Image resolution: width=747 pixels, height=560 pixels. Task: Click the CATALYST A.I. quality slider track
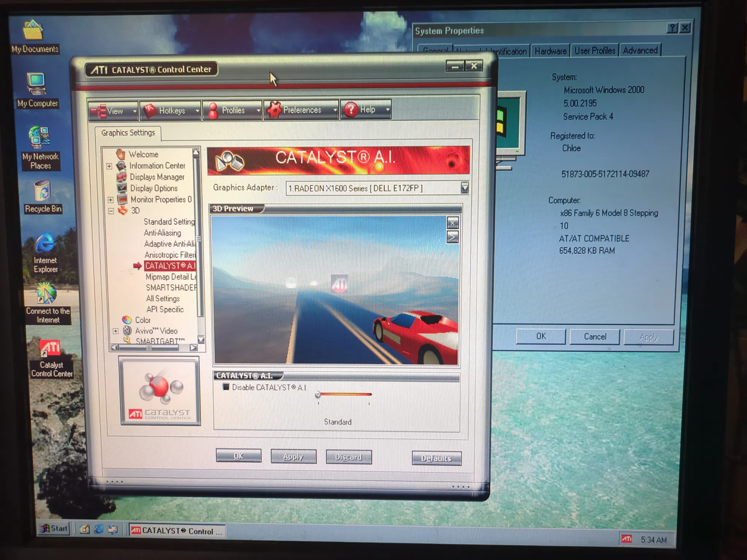(344, 394)
